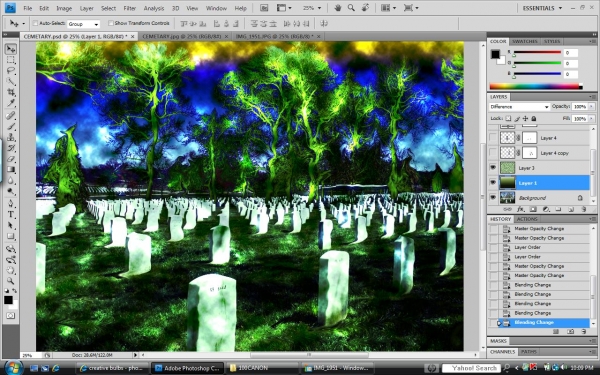Toggle Lock all in Layers panel
This screenshot has height=375, width=600.
[x=534, y=119]
